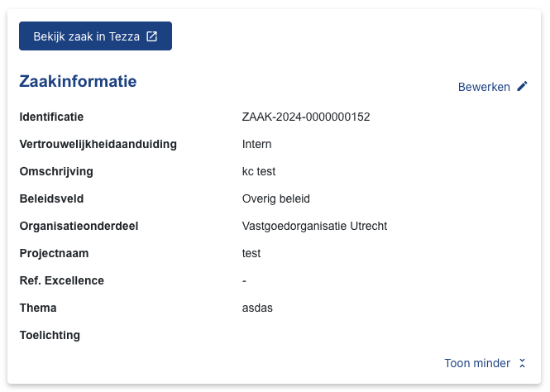Click the Beleidsveld label
The height and width of the screenshot is (392, 550).
pos(51,198)
